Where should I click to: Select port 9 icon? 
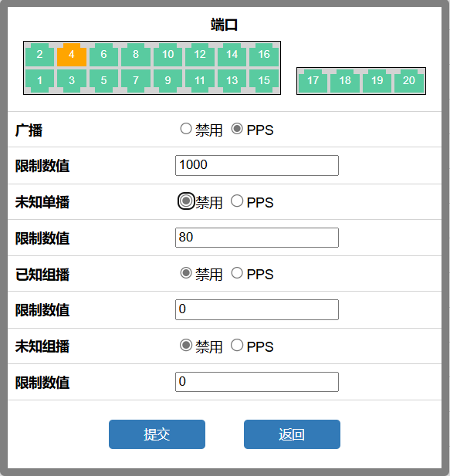tap(167, 81)
